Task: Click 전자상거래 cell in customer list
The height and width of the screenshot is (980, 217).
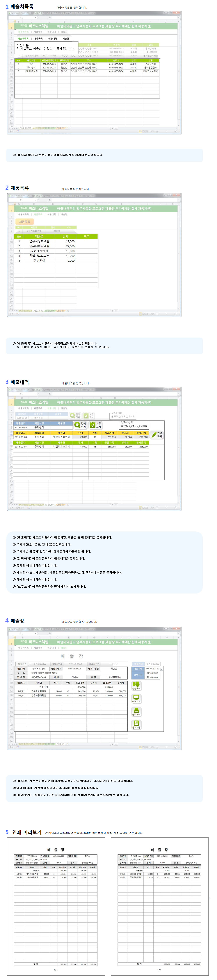Action: (151, 64)
